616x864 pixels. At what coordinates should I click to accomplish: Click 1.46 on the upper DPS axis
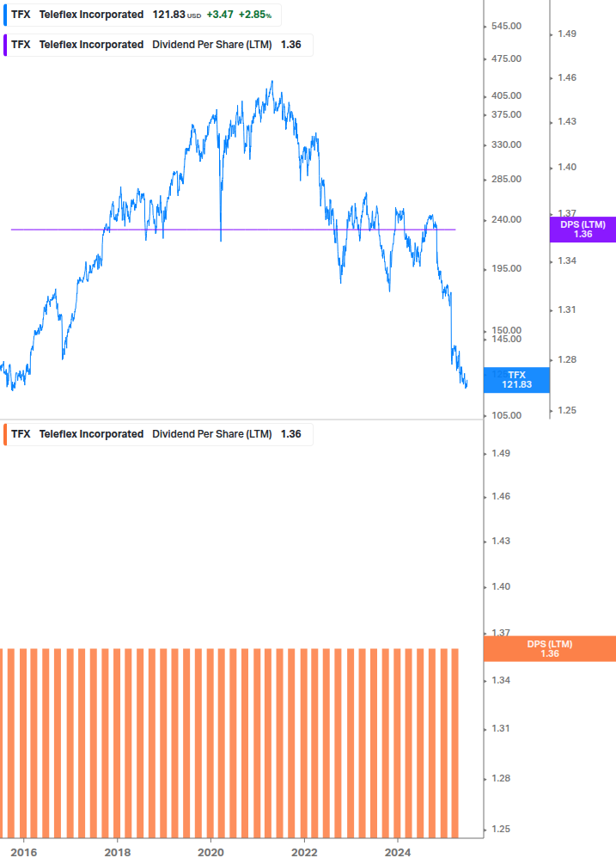point(567,77)
